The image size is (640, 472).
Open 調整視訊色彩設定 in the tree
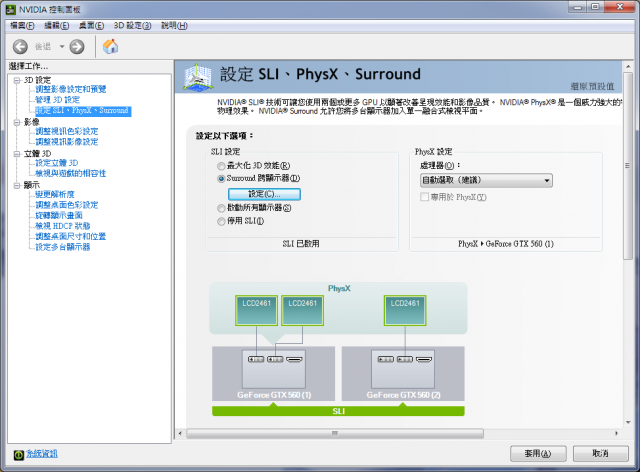pyautogui.click(x=67, y=131)
